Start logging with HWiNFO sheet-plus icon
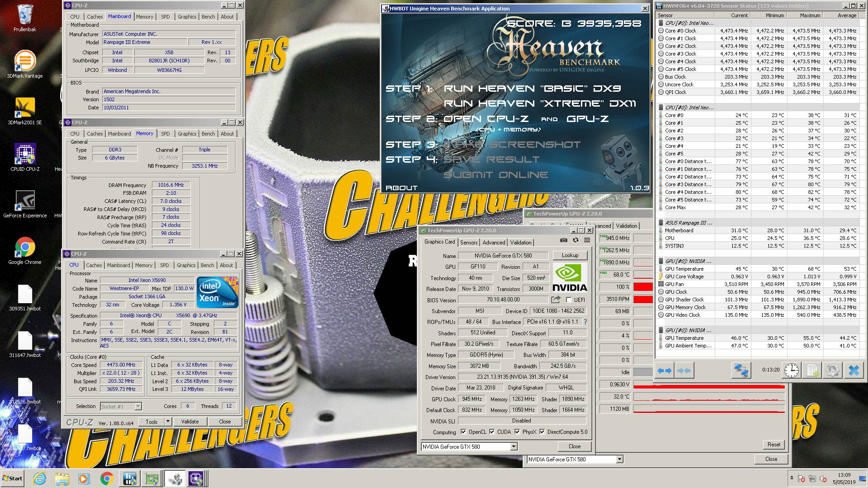The image size is (868, 488). tap(812, 371)
